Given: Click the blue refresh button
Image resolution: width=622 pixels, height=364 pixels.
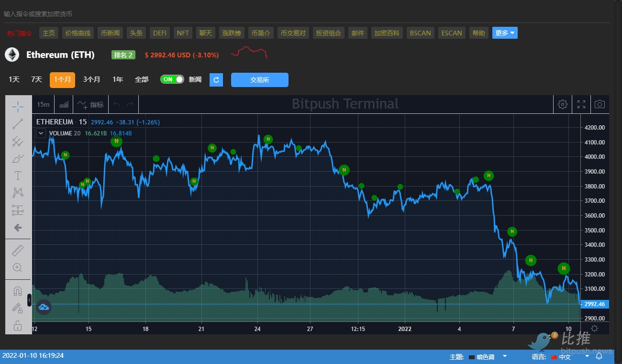Looking at the screenshot, I should pyautogui.click(x=216, y=80).
